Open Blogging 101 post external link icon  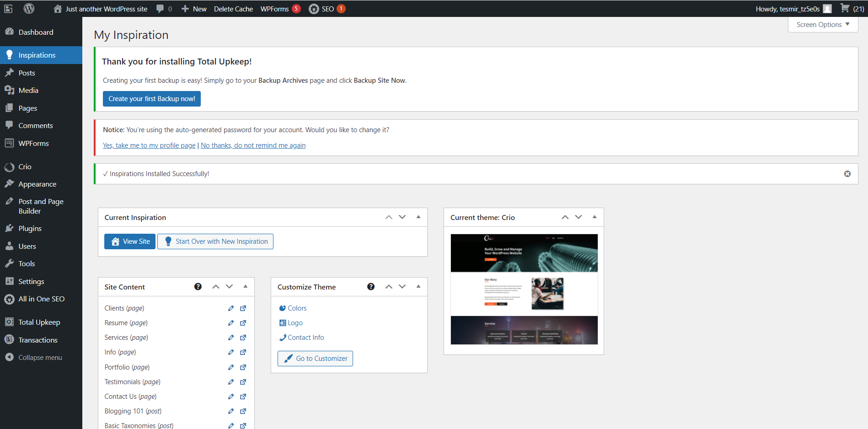(x=243, y=411)
